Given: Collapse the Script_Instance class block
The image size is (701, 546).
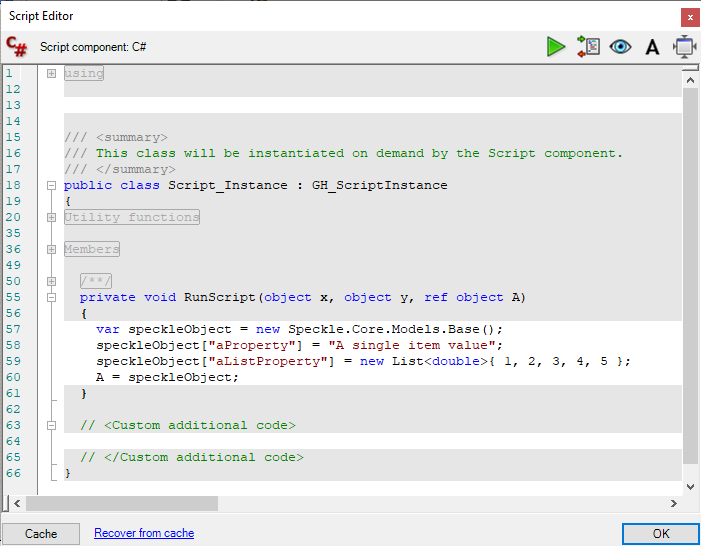Looking at the screenshot, I should click(x=51, y=186).
